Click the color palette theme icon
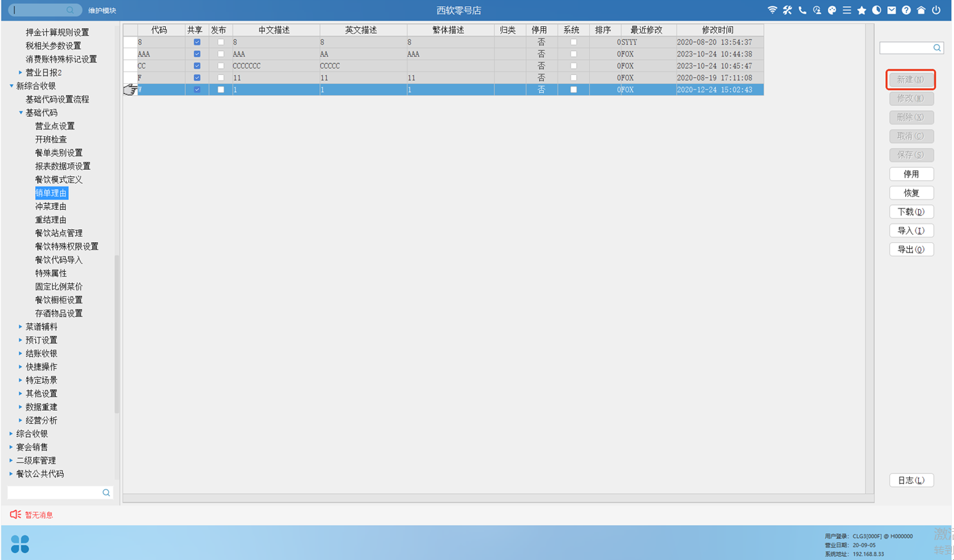Screen dimensions: 954x560 [x=831, y=10]
